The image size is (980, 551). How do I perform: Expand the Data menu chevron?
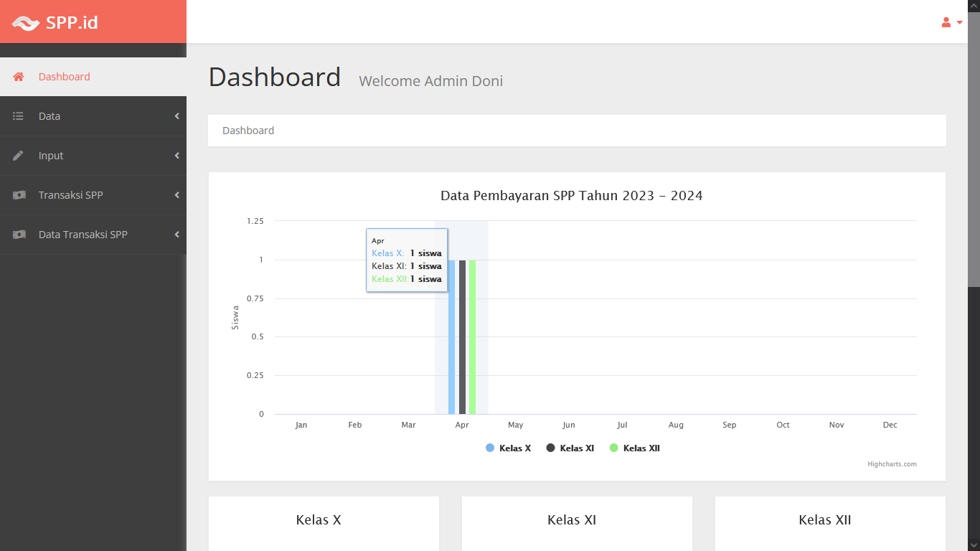(x=176, y=116)
